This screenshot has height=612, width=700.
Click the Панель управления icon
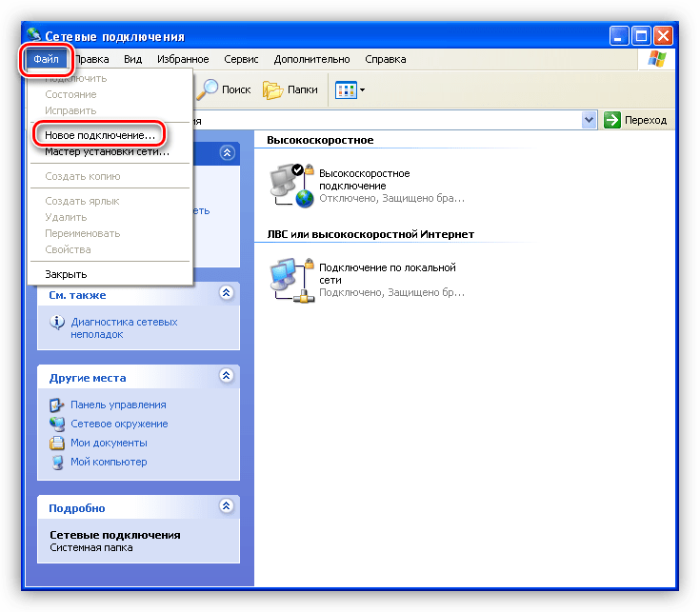coord(57,405)
